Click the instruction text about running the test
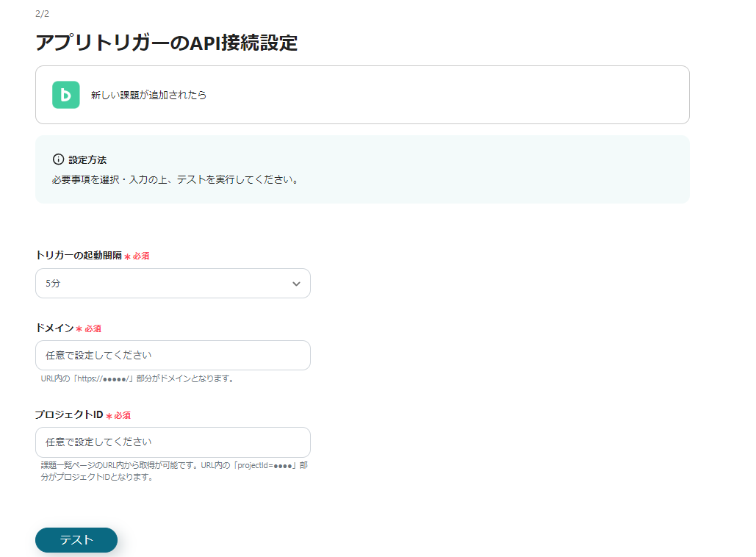Image resolution: width=756 pixels, height=557 pixels. [x=176, y=179]
